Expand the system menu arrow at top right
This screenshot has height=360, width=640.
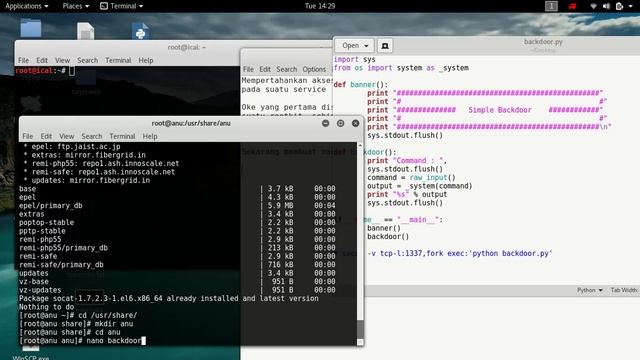[x=630, y=6]
